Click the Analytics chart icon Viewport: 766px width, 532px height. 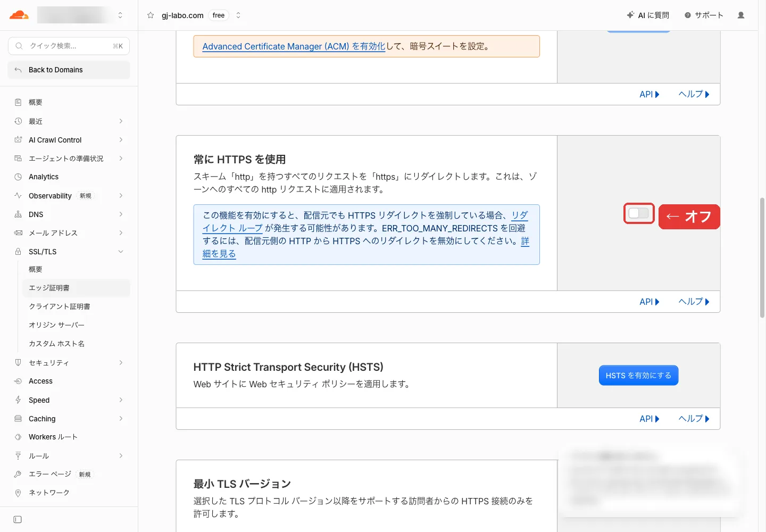click(x=18, y=177)
